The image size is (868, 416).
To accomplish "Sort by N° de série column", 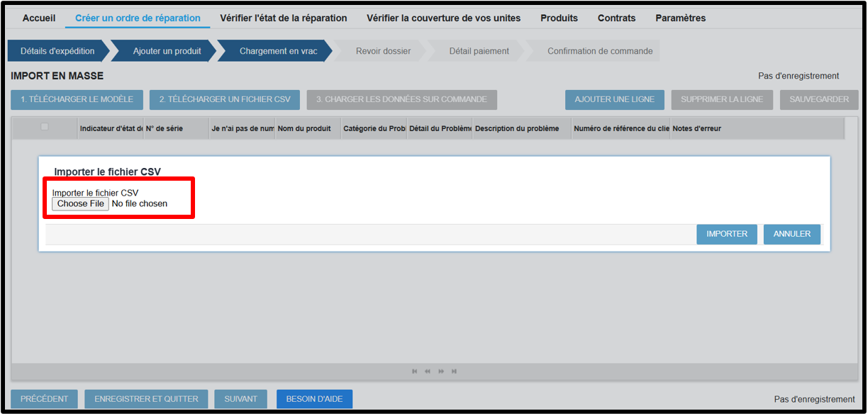I will click(176, 128).
